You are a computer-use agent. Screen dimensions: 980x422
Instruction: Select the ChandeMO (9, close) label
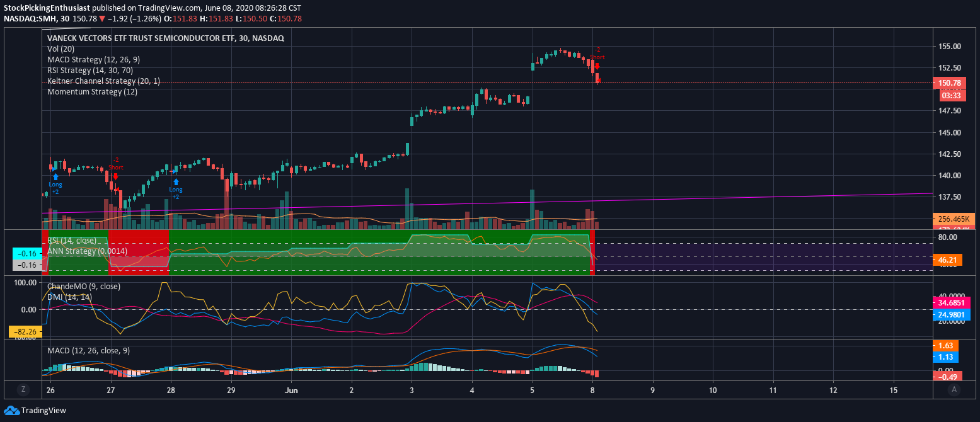point(84,287)
